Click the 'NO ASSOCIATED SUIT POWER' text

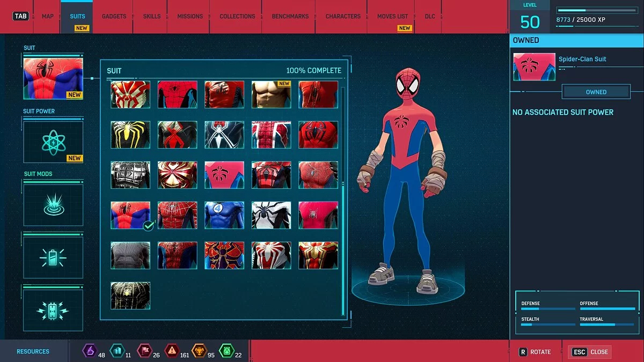pos(563,112)
